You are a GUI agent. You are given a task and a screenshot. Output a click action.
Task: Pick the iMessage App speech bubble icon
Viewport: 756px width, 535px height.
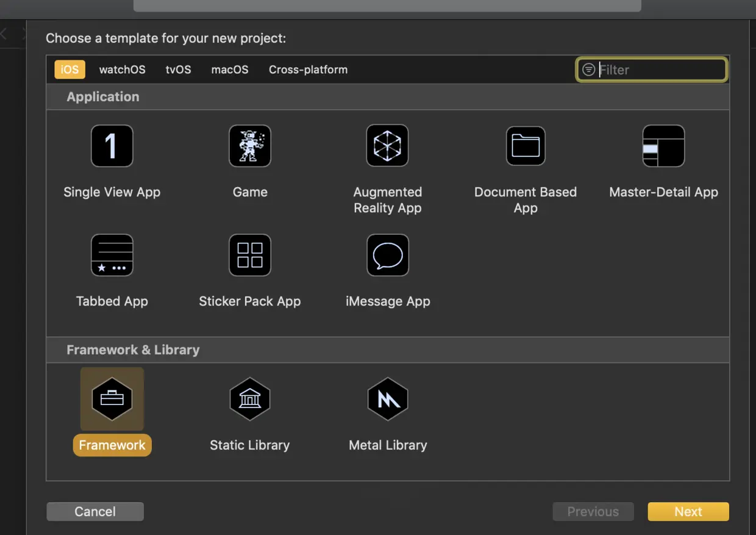(x=388, y=255)
